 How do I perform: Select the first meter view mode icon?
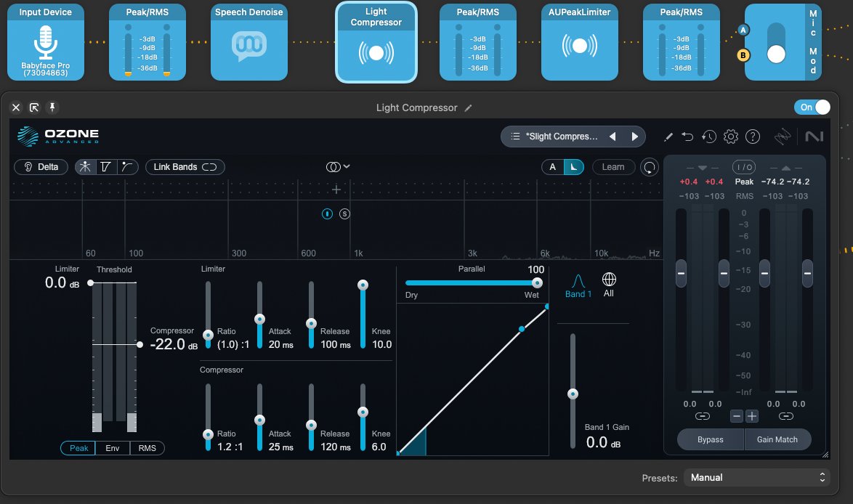[86, 167]
